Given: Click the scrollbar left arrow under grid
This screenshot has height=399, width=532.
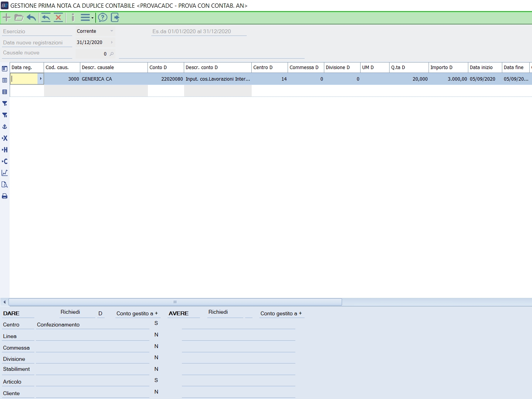Looking at the screenshot, I should click(x=4, y=302).
